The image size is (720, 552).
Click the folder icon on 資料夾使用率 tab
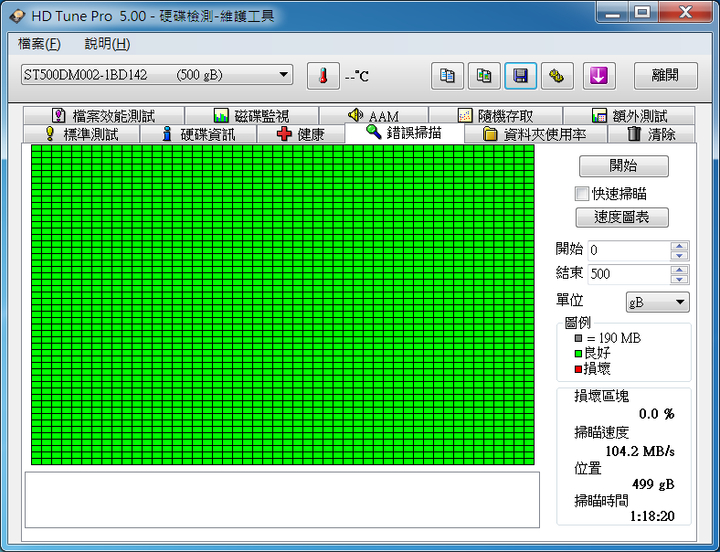point(490,135)
